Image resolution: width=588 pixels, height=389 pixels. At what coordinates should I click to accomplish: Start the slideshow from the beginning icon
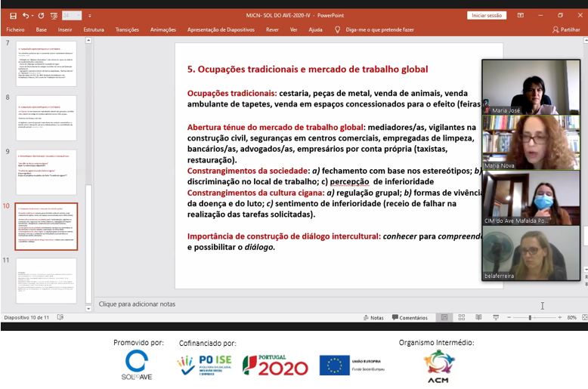54,16
